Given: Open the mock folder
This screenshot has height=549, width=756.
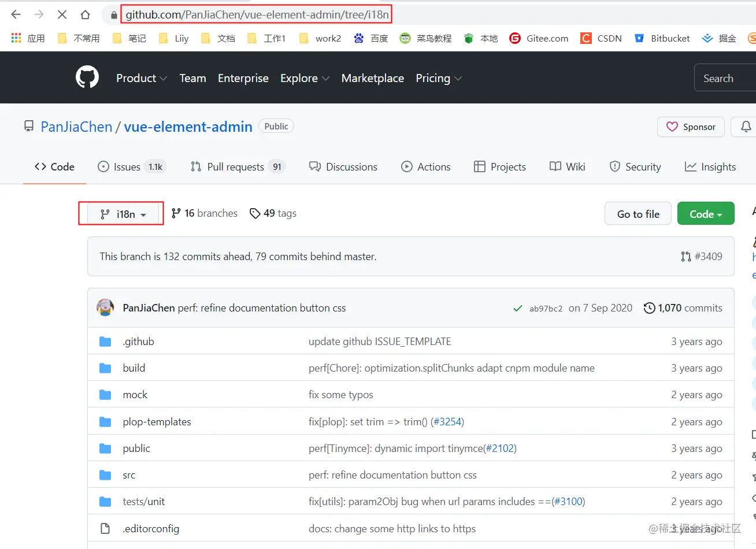Looking at the screenshot, I should click(135, 395).
